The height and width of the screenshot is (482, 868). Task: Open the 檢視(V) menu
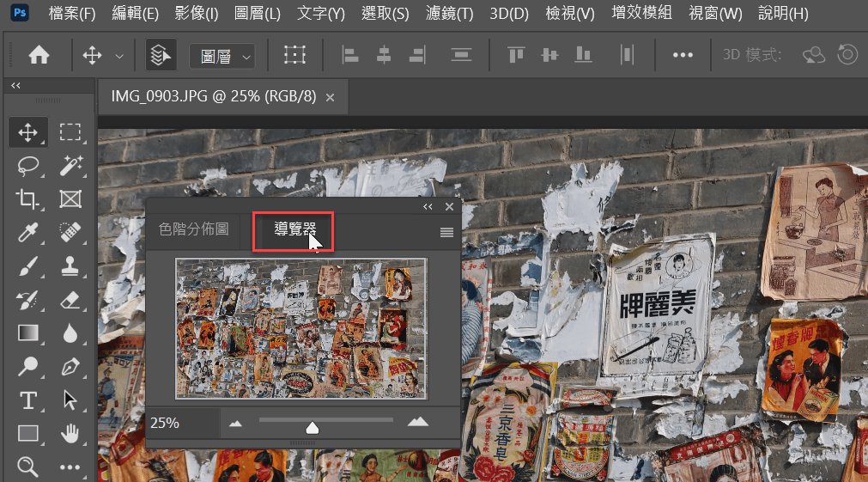click(569, 13)
